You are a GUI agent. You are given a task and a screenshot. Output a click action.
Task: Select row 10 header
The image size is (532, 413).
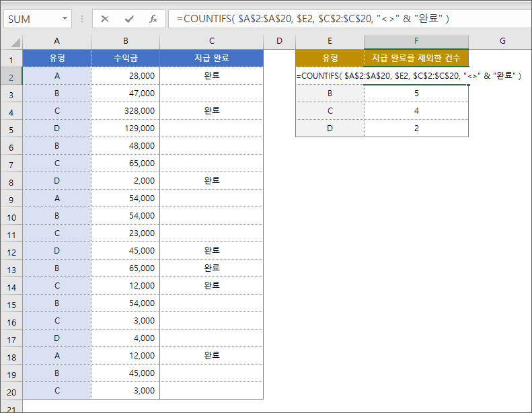(11, 217)
